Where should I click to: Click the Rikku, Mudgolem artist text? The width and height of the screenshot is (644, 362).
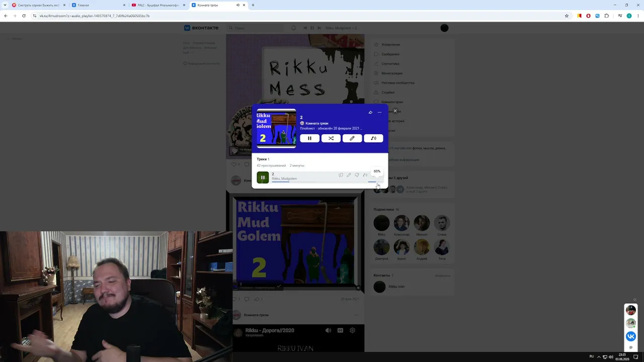click(x=284, y=178)
